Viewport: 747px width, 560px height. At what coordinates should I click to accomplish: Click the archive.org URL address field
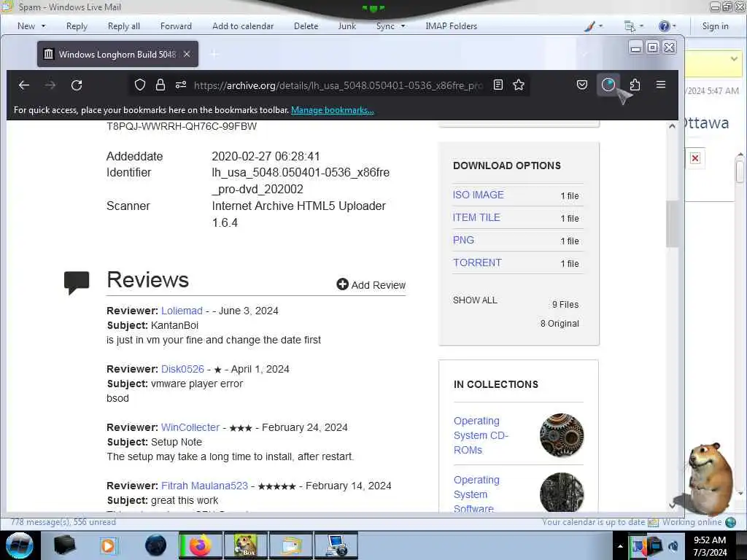pos(338,85)
